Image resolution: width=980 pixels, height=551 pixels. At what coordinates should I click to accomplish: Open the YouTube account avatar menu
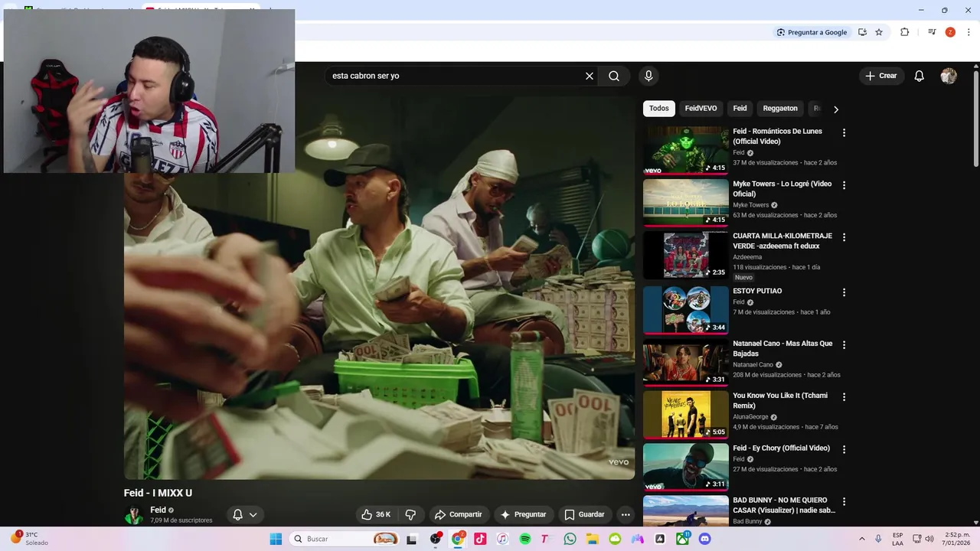(x=949, y=76)
